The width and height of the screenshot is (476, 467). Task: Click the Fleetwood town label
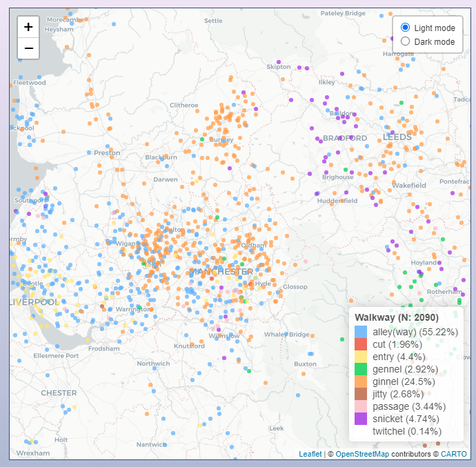click(30, 83)
